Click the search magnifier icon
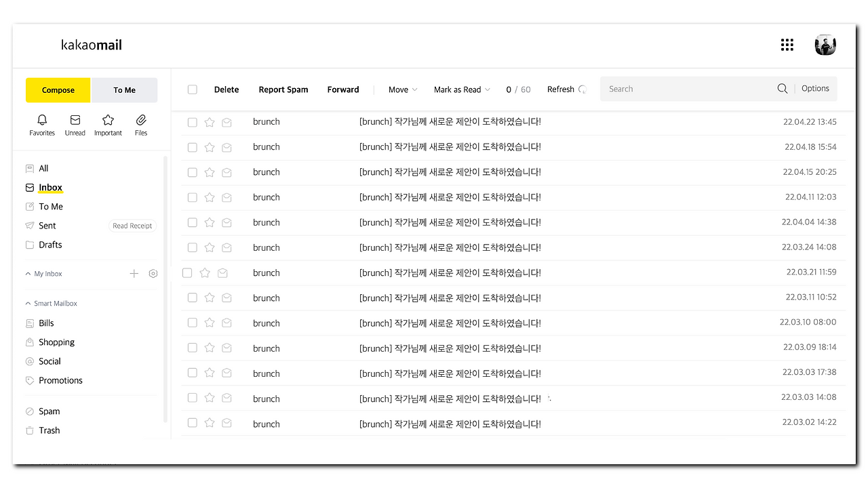868x488 pixels. click(x=783, y=89)
